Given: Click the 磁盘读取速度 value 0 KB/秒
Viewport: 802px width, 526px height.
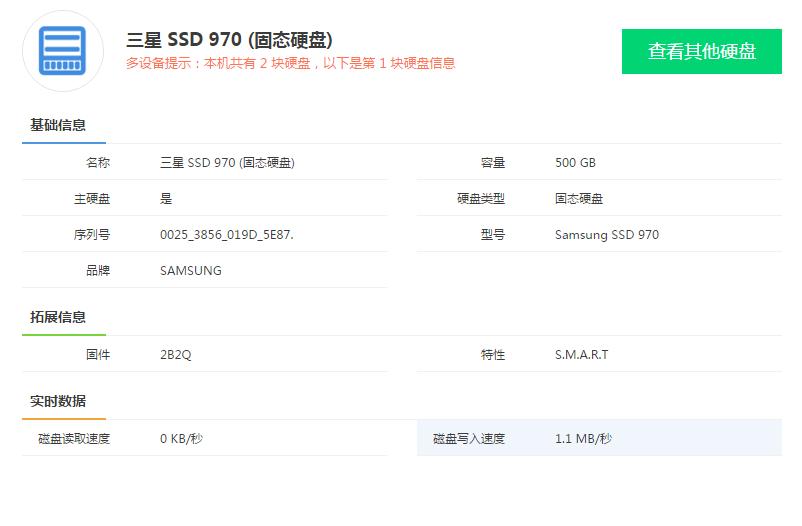Looking at the screenshot, I should [182, 439].
